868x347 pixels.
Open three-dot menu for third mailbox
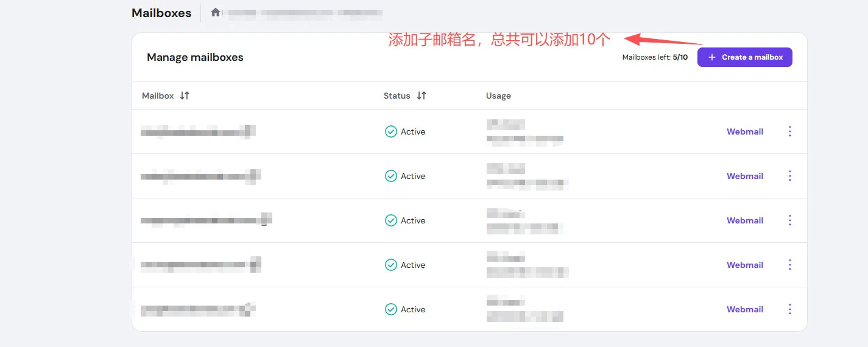(x=790, y=220)
